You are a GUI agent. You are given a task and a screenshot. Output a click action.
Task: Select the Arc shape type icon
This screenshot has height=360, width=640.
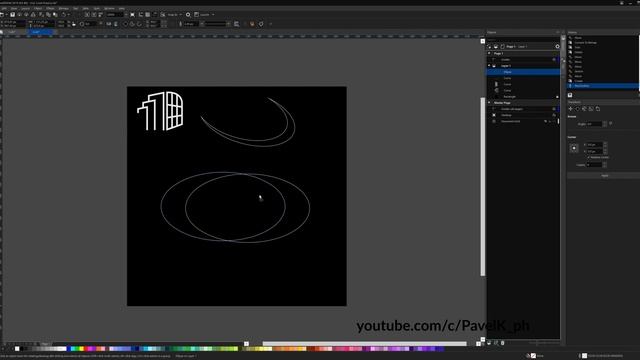click(x=139, y=24)
